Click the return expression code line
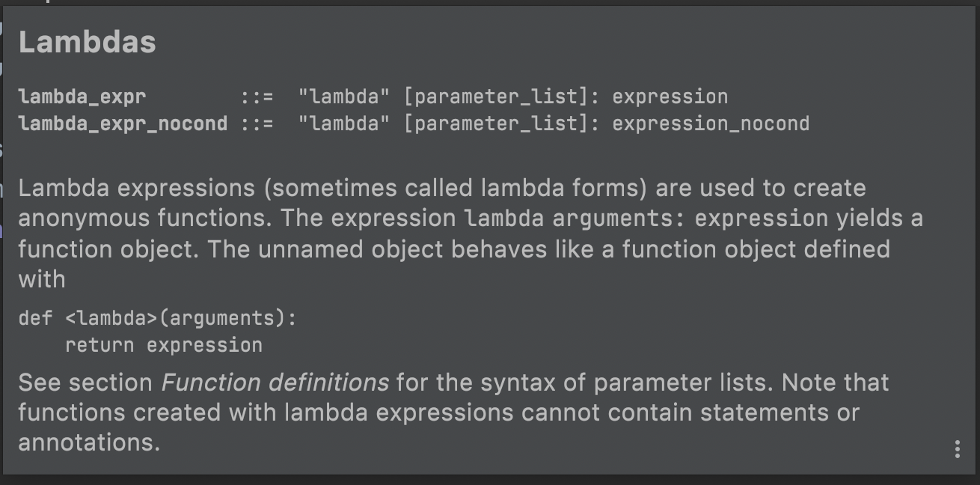Image resolution: width=980 pixels, height=485 pixels. pos(163,345)
